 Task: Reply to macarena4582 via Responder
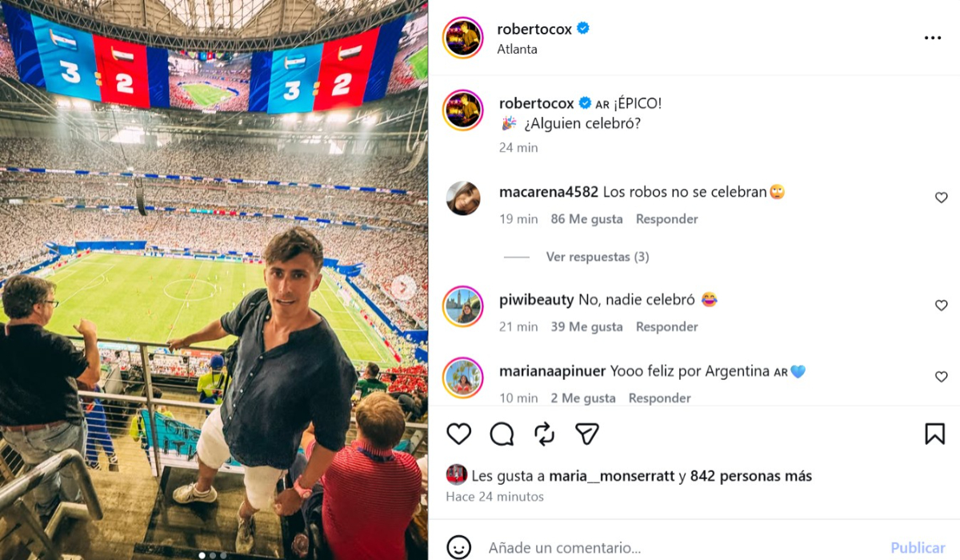point(666,218)
